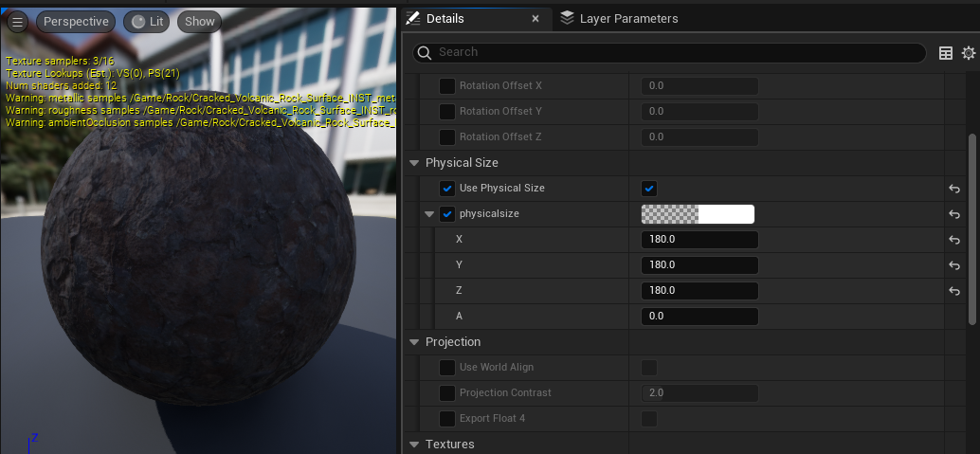This screenshot has width=980, height=454.
Task: Open the Perspective view mode dropdown
Action: tap(76, 22)
